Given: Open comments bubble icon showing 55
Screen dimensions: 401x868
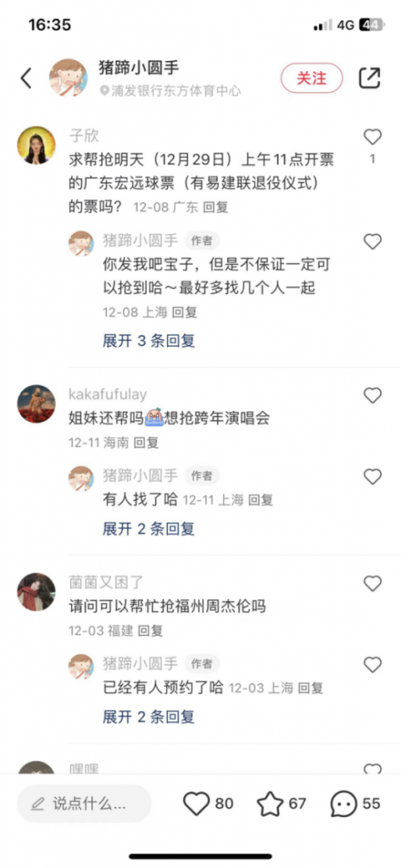Looking at the screenshot, I should coord(344,804).
